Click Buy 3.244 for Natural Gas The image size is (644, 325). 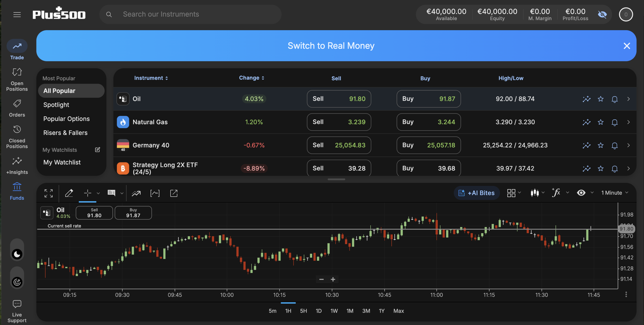tap(429, 122)
